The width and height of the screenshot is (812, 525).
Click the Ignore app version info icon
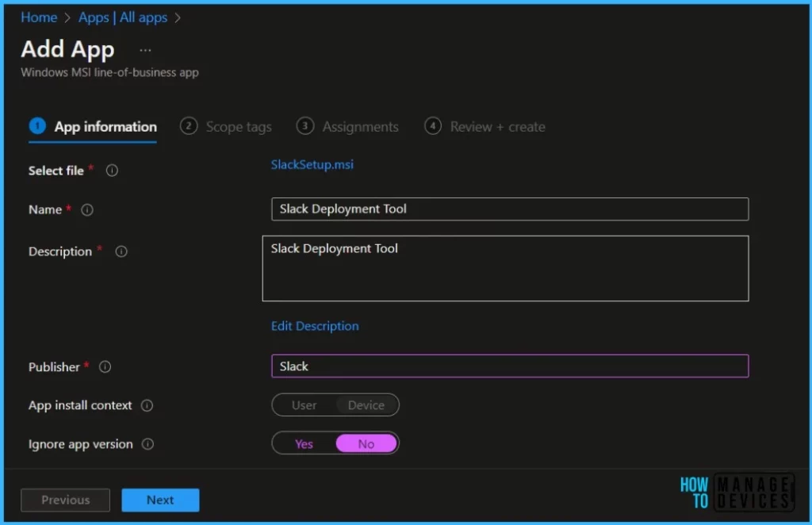pos(147,444)
